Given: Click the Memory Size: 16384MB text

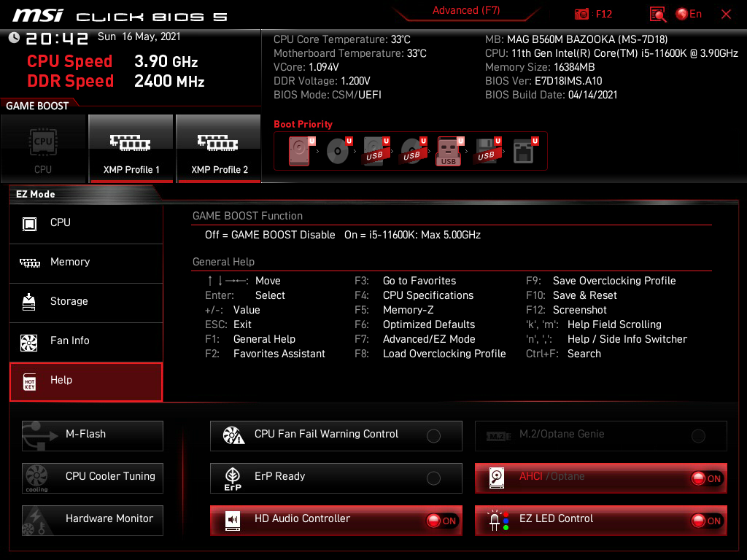Looking at the screenshot, I should click(x=540, y=67).
